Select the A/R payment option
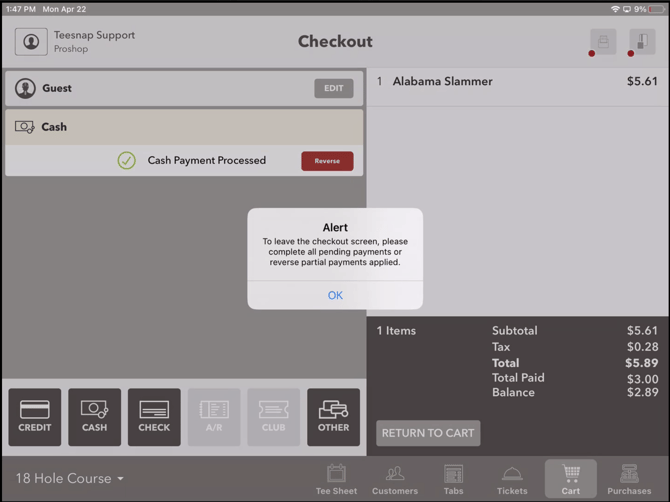The width and height of the screenshot is (670, 502). pyautogui.click(x=214, y=417)
